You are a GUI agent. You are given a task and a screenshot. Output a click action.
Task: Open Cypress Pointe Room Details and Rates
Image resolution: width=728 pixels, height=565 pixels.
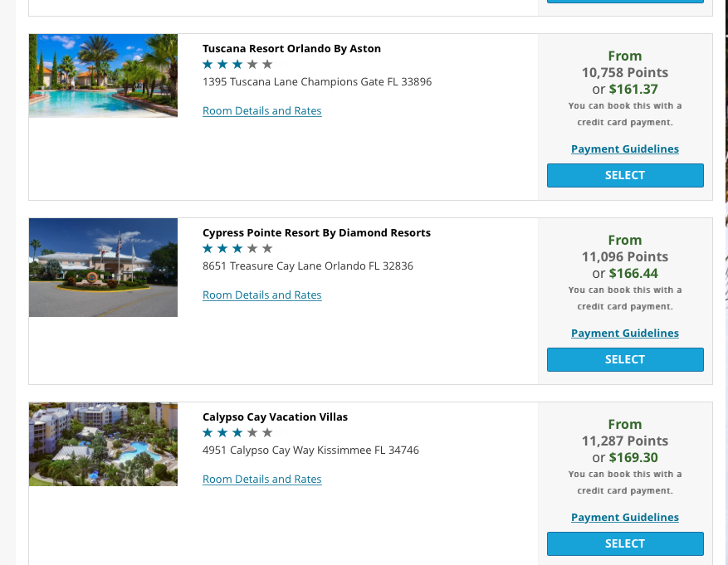coord(261,295)
